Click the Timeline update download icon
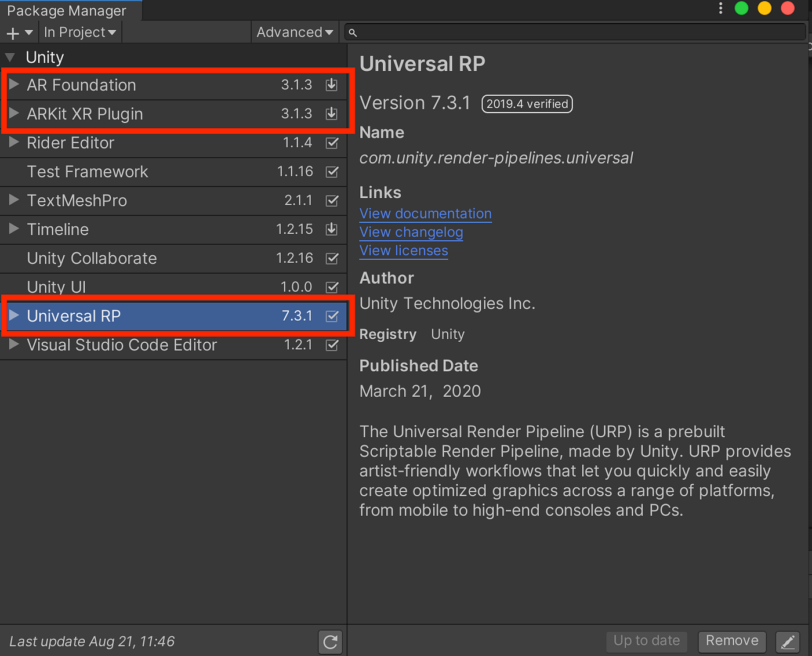This screenshot has width=812, height=656. click(332, 229)
